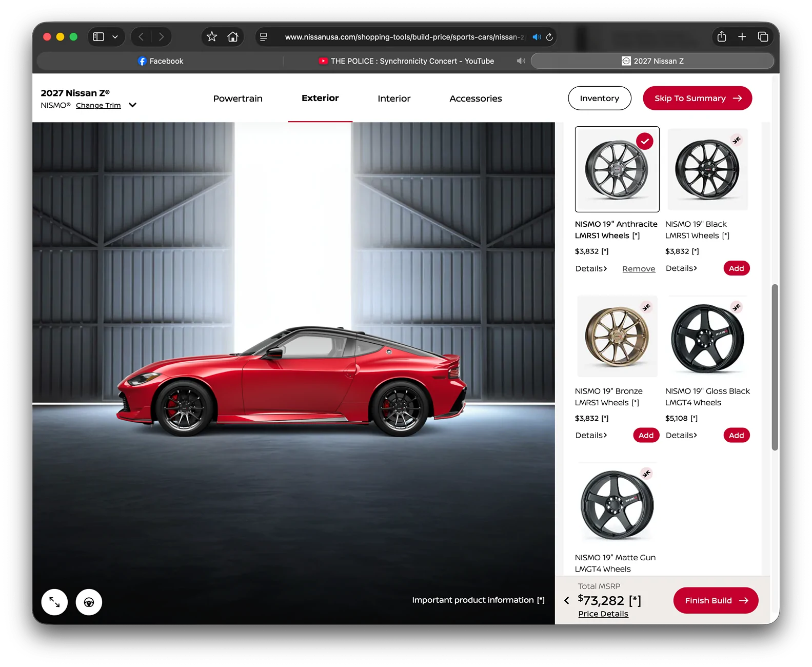Viewport: 812px width, 667px height.
Task: Add the Bronze LMRS1 wheels
Action: [646, 435]
